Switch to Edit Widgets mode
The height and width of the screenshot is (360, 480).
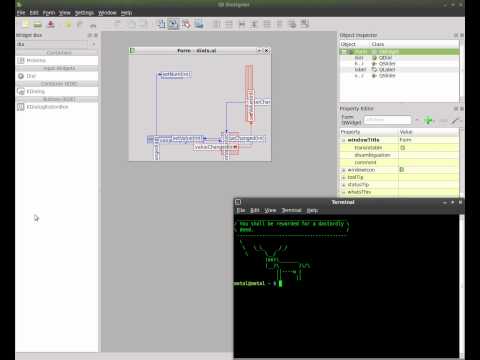coord(161,24)
